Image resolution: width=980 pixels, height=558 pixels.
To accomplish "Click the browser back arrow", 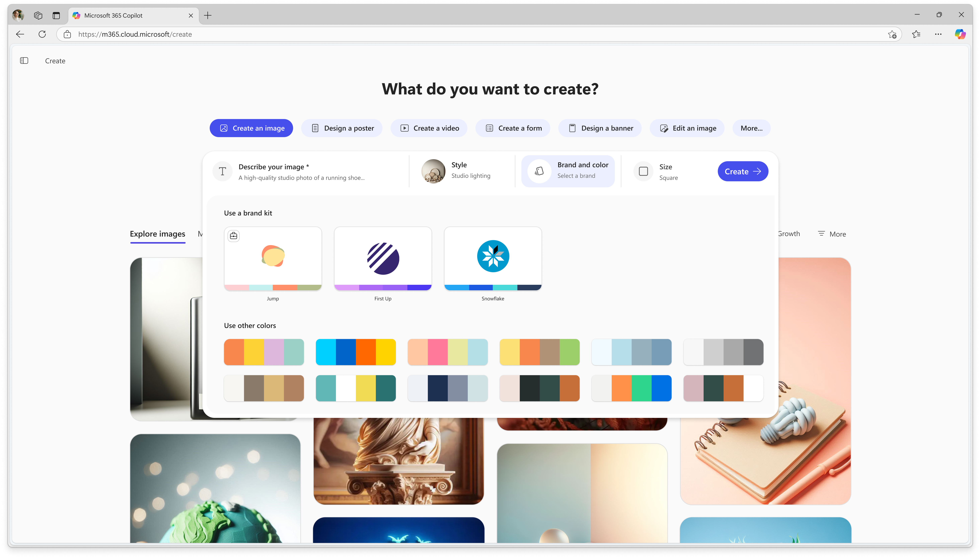I will coord(20,34).
